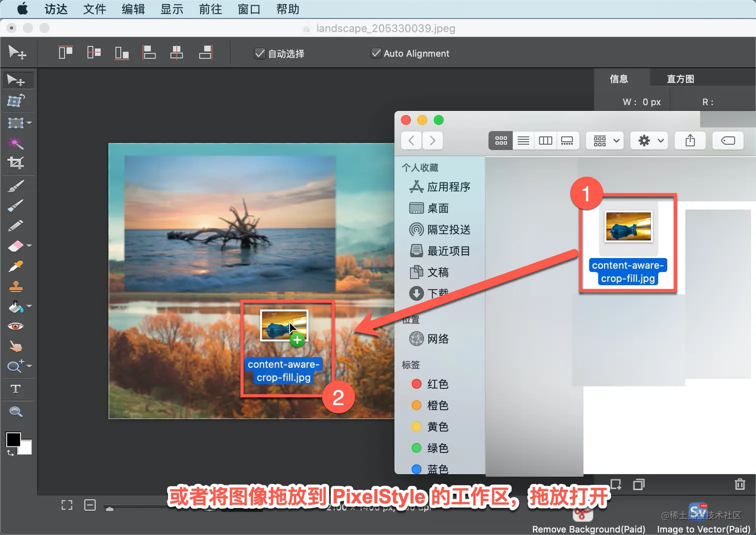The width and height of the screenshot is (756, 535).
Task: Open the 显示 menu
Action: [x=171, y=9]
